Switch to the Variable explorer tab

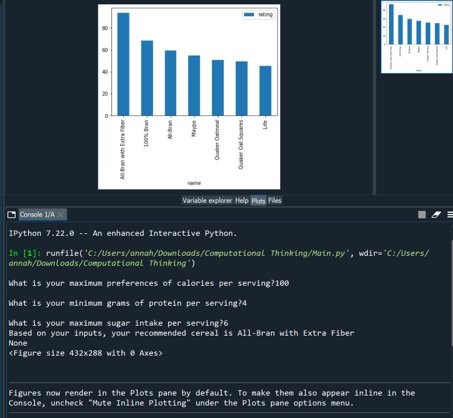click(x=207, y=201)
